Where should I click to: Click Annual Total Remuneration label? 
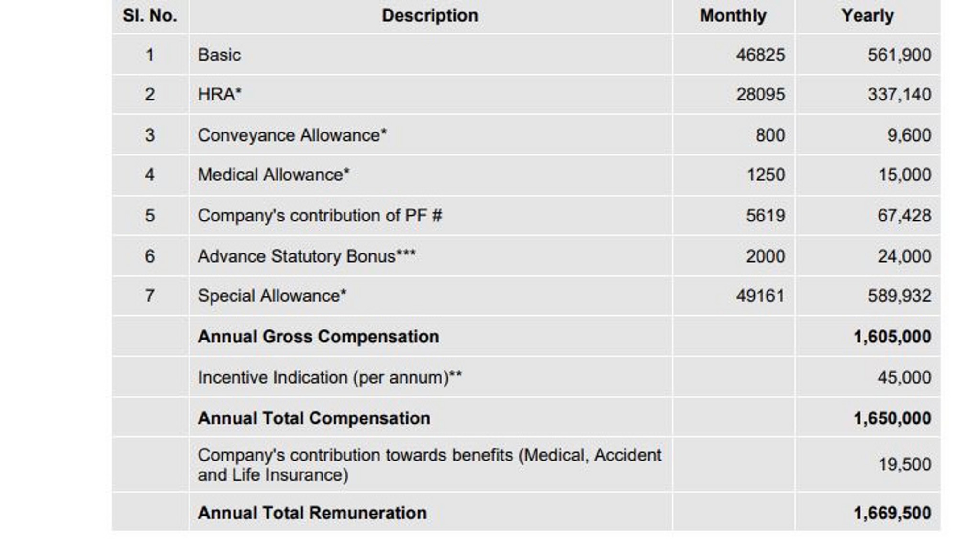point(312,513)
